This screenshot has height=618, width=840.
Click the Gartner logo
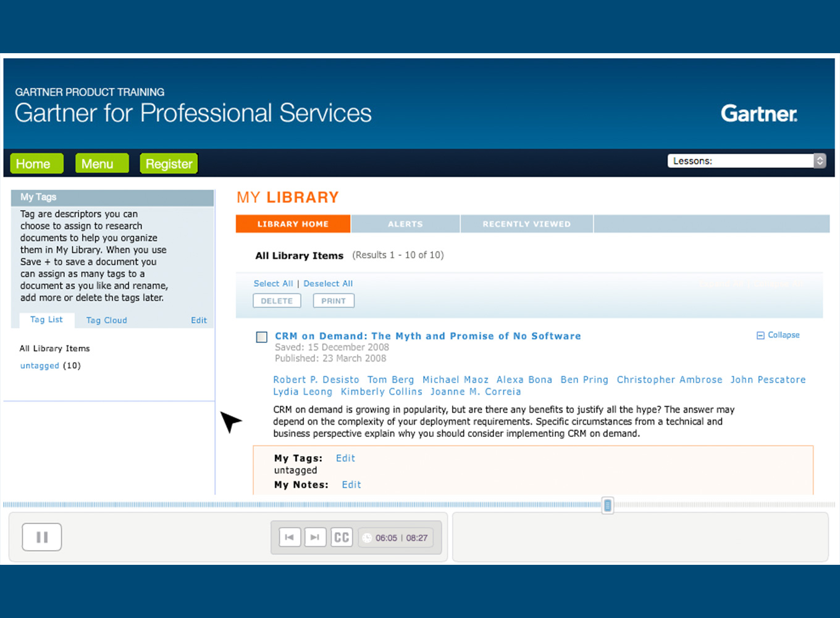point(759,113)
